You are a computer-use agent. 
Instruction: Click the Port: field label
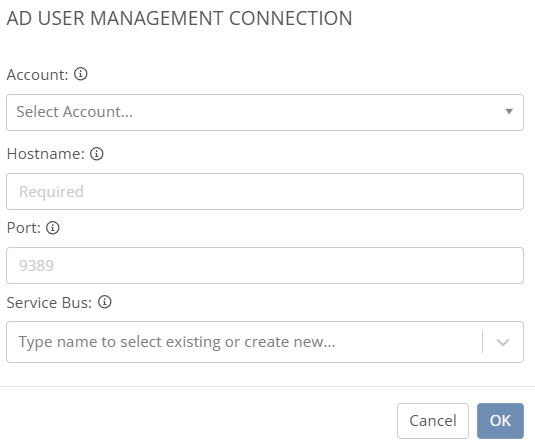tap(24, 228)
